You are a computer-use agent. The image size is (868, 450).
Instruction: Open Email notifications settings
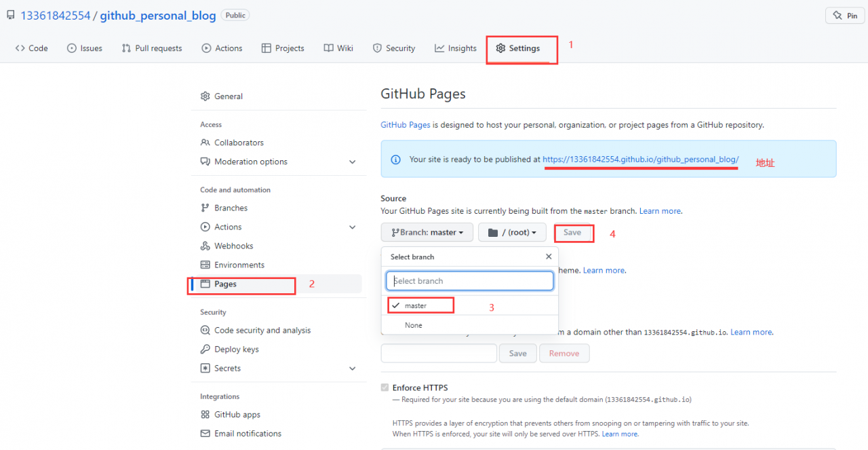click(x=248, y=434)
